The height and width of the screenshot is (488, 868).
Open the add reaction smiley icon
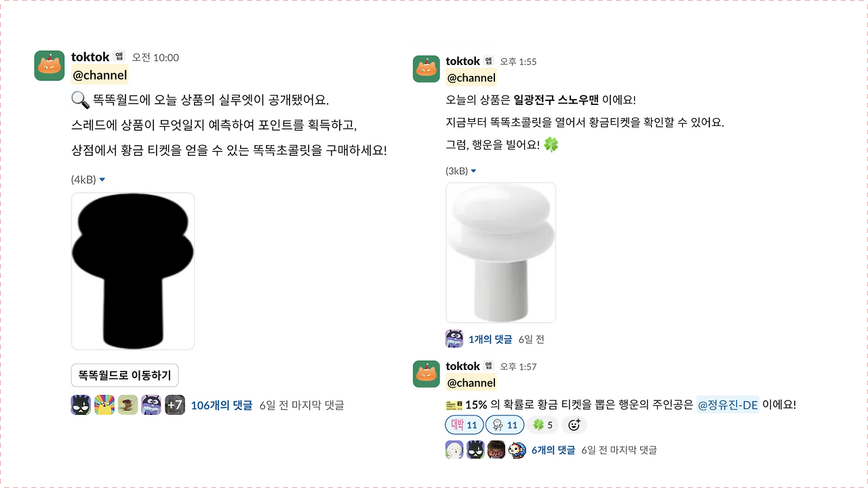coord(574,424)
